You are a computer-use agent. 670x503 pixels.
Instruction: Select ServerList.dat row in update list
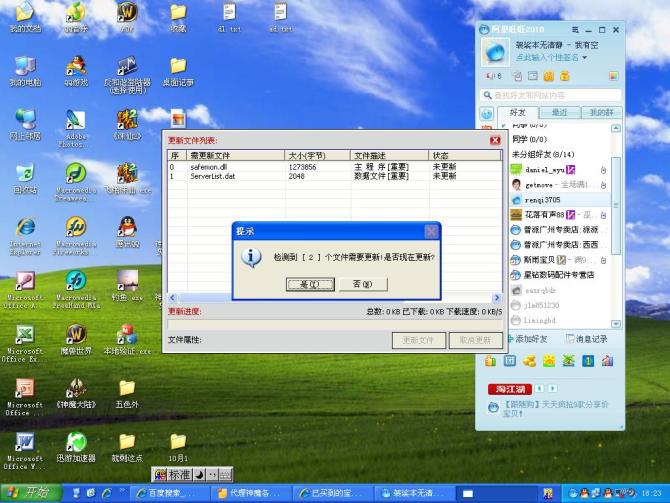[x=334, y=176]
